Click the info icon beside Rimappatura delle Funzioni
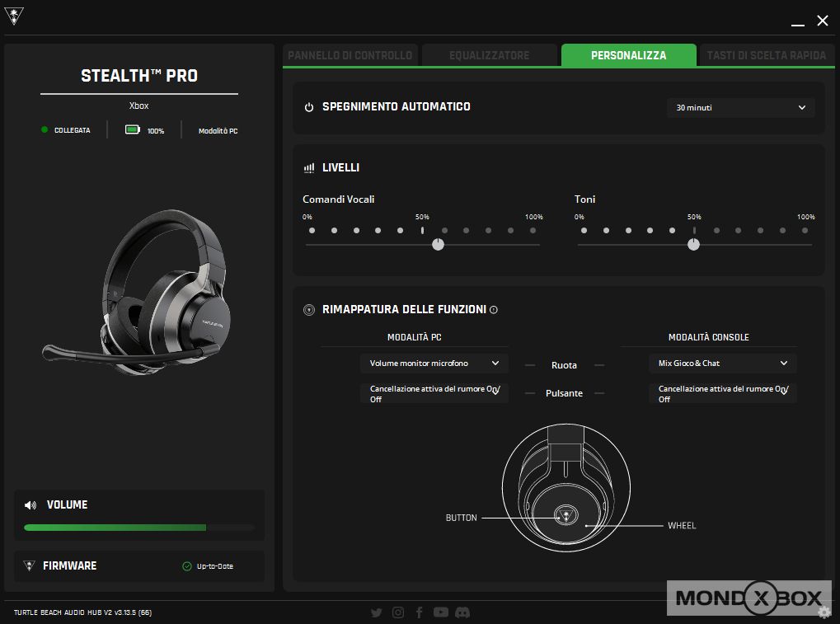This screenshot has height=624, width=840. point(494,311)
